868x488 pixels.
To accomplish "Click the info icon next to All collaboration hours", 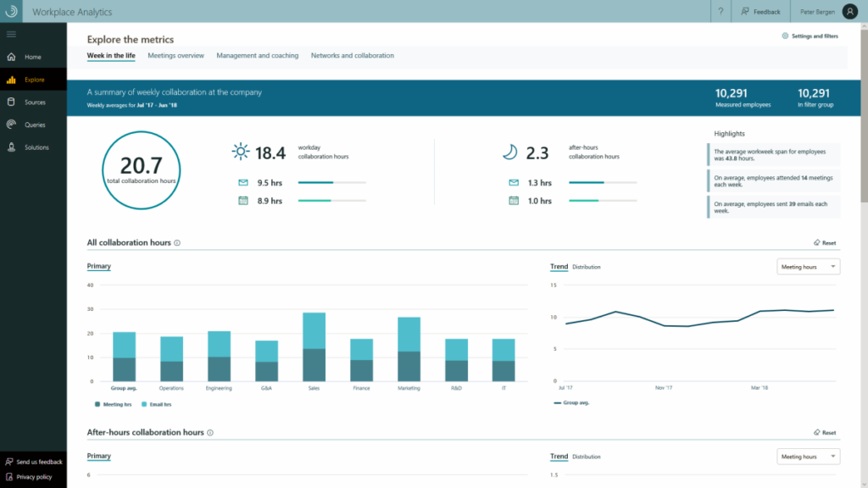I will click(177, 242).
